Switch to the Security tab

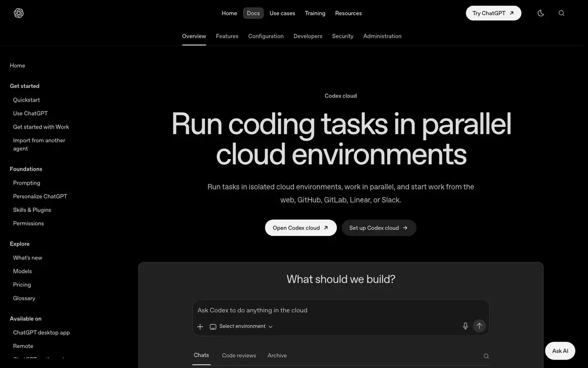tap(343, 36)
